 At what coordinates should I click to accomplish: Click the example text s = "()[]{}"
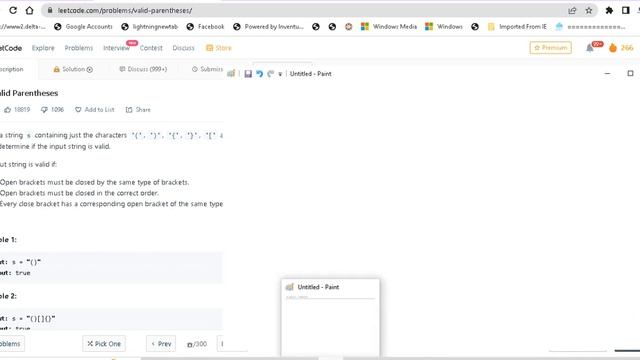point(33,318)
